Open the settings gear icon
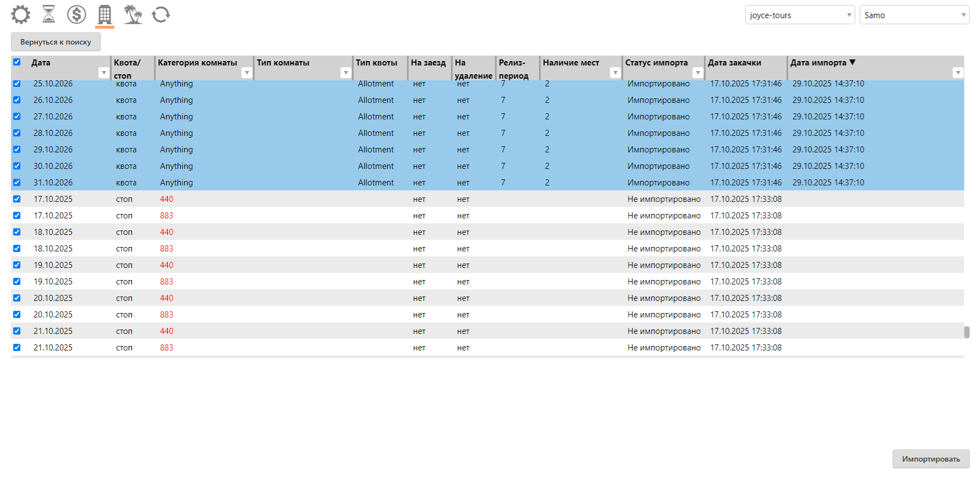This screenshot has width=980, height=477. point(20,14)
